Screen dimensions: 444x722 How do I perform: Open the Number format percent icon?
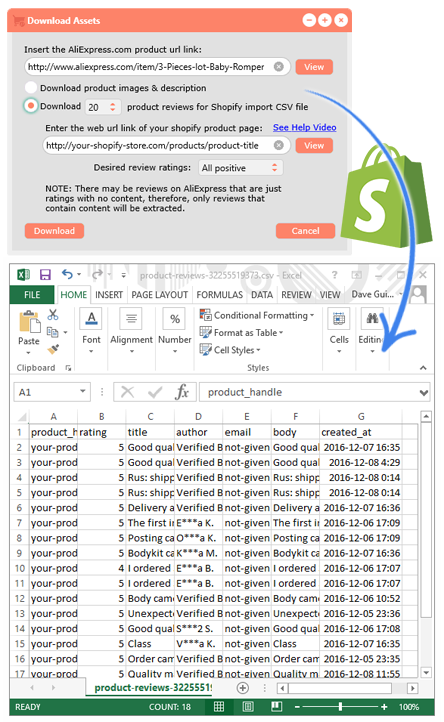pos(175,319)
